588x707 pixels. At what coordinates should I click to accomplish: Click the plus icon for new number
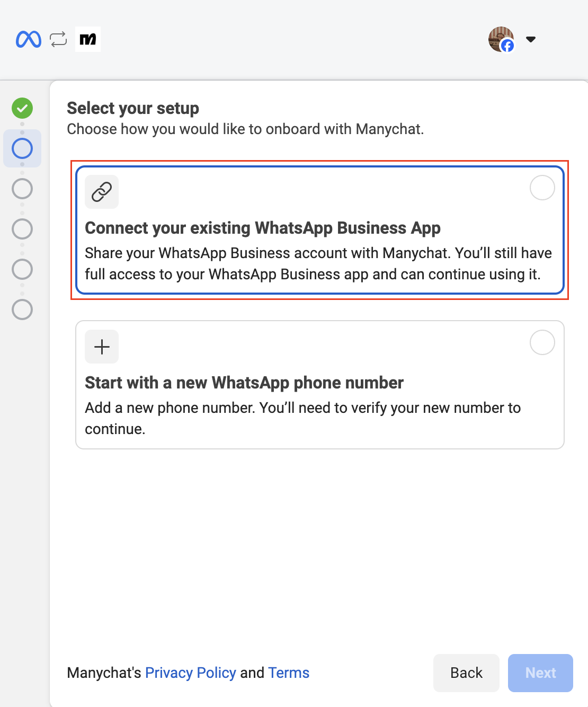pos(102,347)
